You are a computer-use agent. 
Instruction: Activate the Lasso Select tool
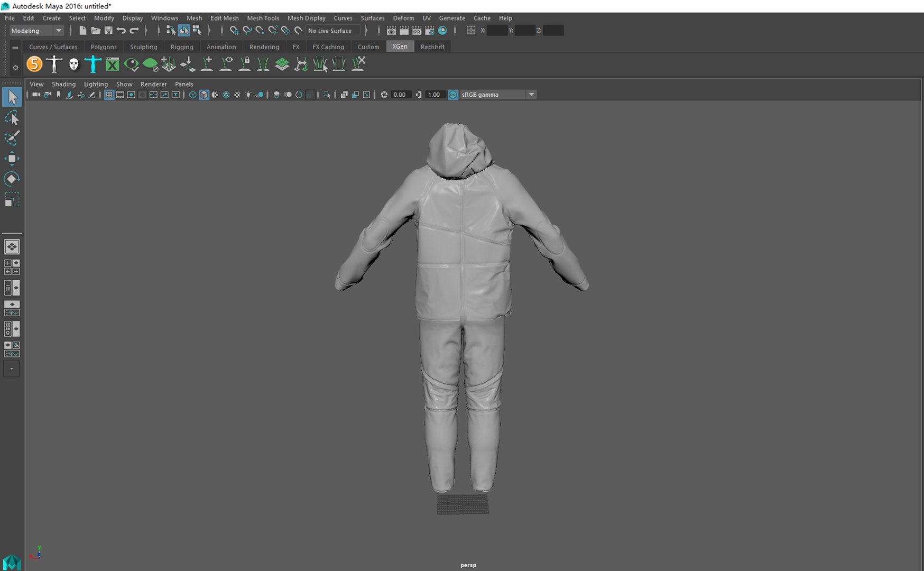coord(12,117)
